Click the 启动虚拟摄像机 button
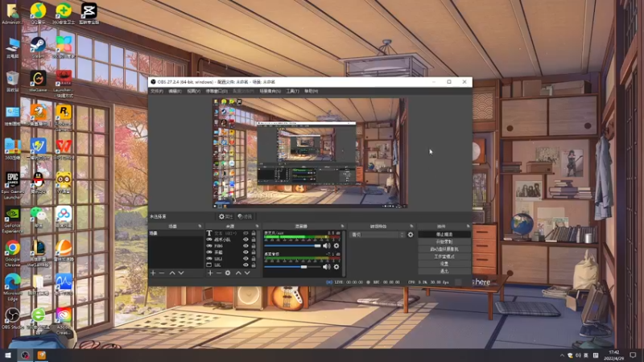 coord(444,249)
